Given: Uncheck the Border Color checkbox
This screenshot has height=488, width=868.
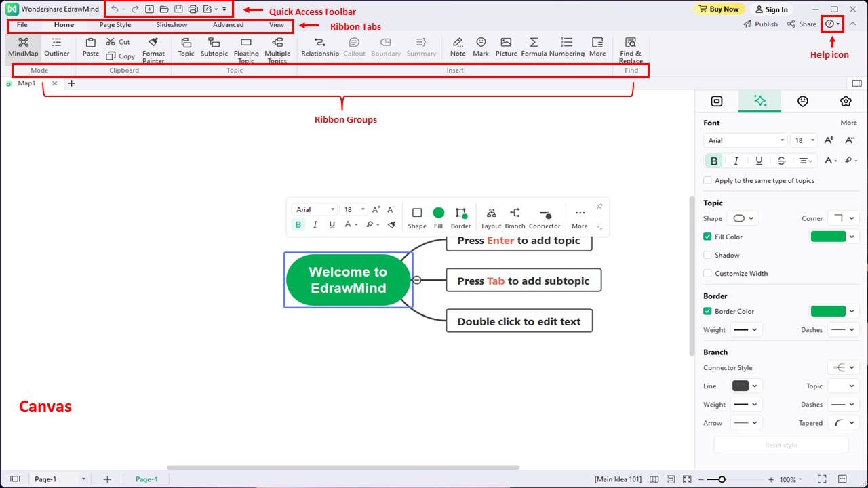Looking at the screenshot, I should [x=708, y=312].
